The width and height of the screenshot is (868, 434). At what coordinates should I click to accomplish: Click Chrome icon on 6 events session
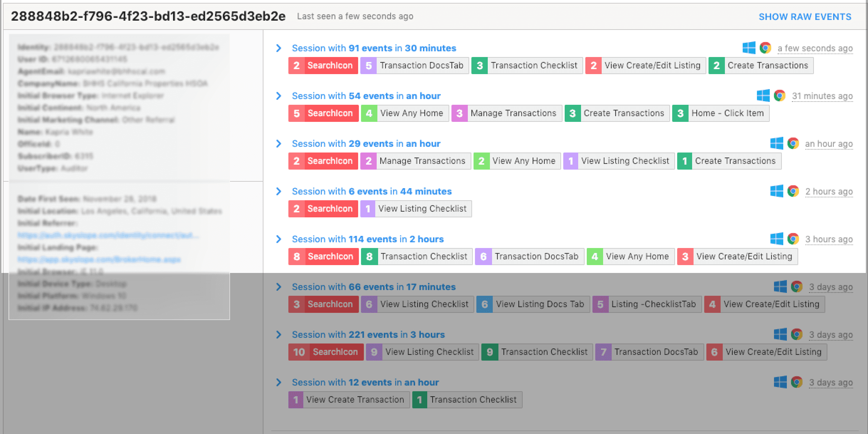click(x=793, y=191)
